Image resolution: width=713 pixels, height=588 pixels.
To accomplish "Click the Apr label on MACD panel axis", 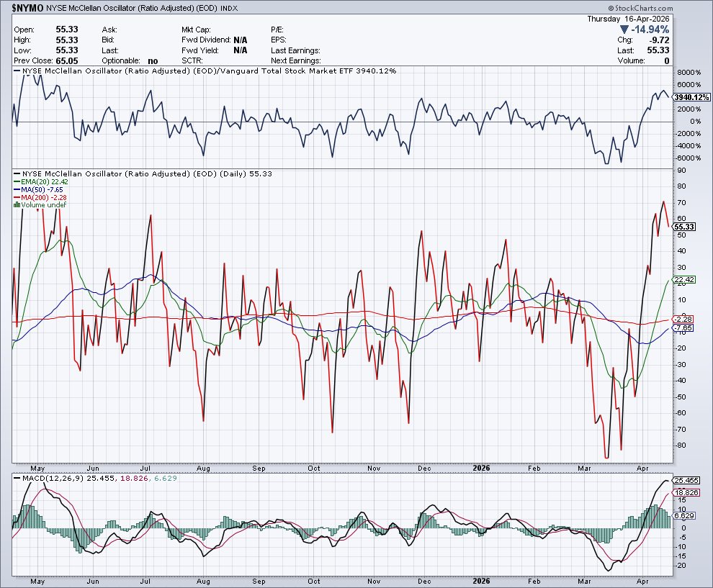I will [642, 582].
